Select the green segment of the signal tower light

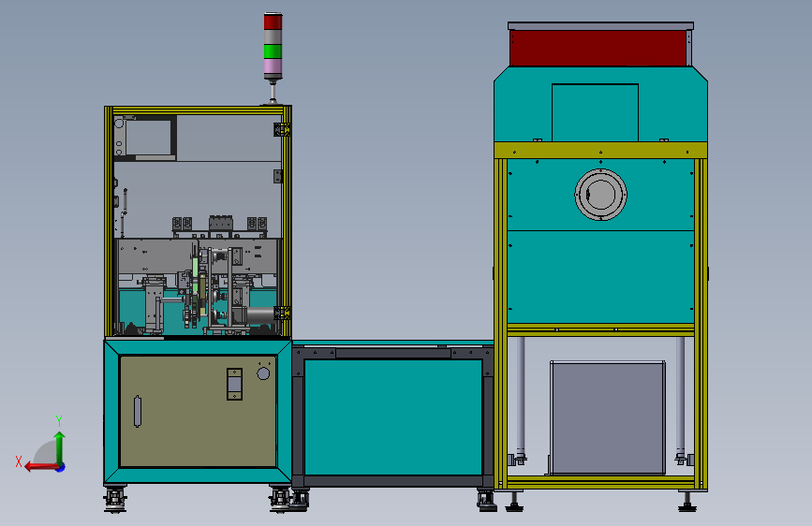pyautogui.click(x=273, y=51)
